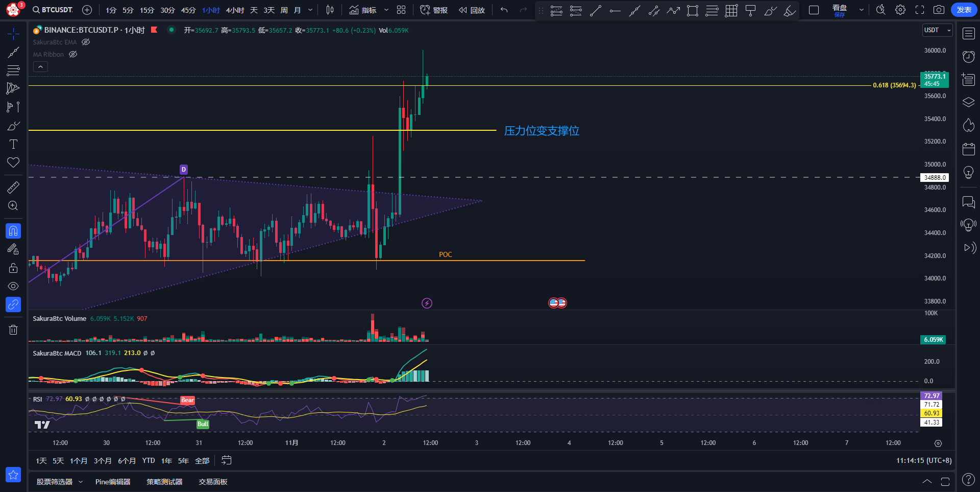Viewport: 980px width, 492px height.
Task: Select the 3个月 date range
Action: coord(103,461)
